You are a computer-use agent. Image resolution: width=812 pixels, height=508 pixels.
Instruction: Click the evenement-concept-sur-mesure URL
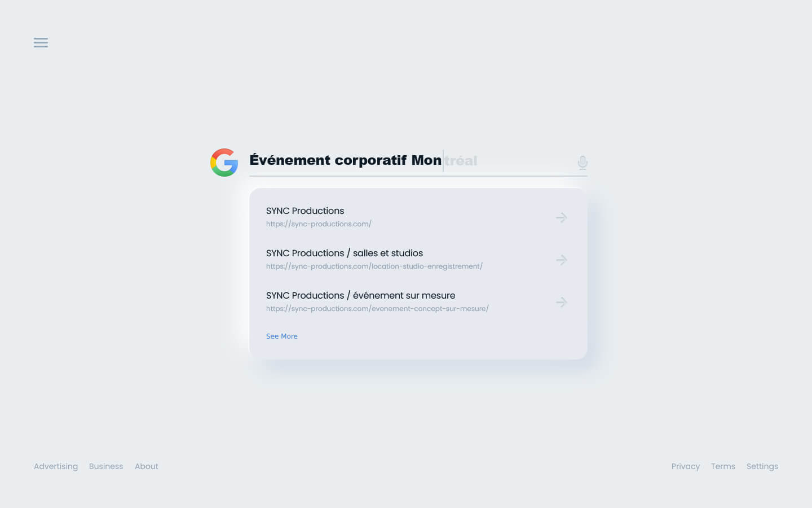point(377,309)
